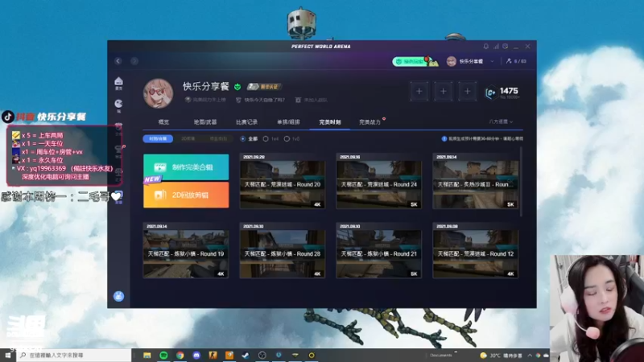The height and width of the screenshot is (362, 644).
Task: Open the C+ rank badge icon
Action: coord(490,93)
